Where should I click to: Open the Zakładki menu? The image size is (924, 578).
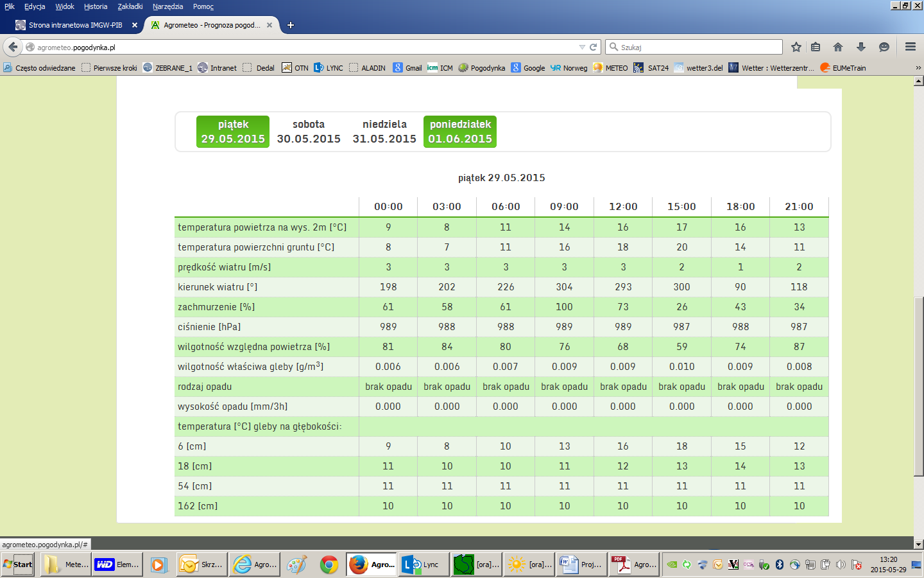click(x=130, y=6)
